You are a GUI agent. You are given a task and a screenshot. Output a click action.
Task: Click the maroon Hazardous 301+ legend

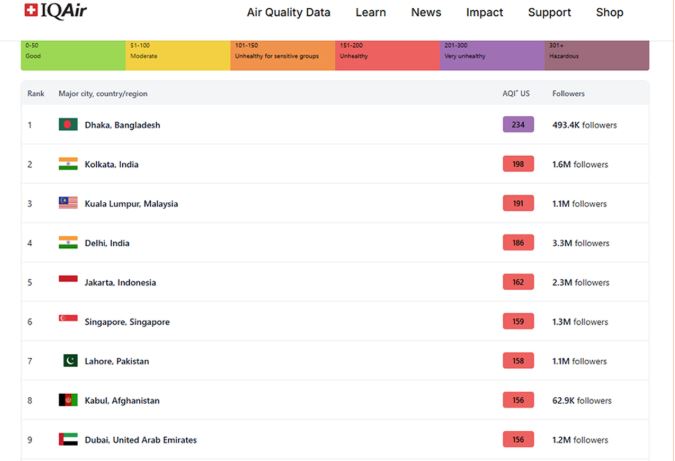coord(597,55)
